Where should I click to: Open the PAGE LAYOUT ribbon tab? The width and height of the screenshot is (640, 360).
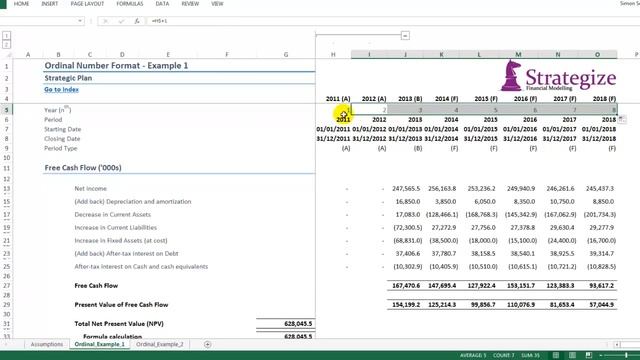(87, 4)
